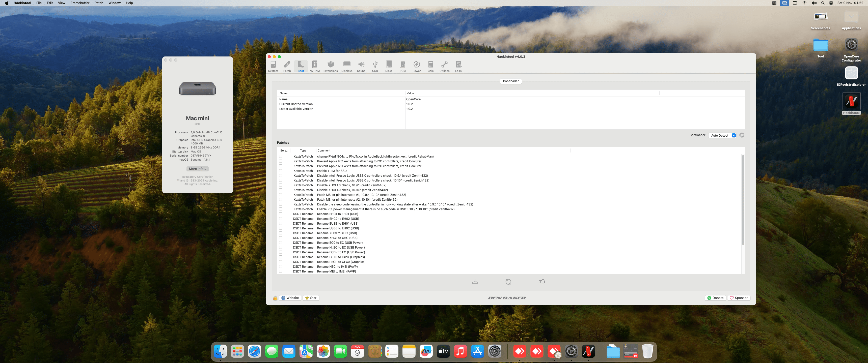Image resolution: width=868 pixels, height=363 pixels.
Task: Open the Sound toolbar section
Action: pos(361,66)
